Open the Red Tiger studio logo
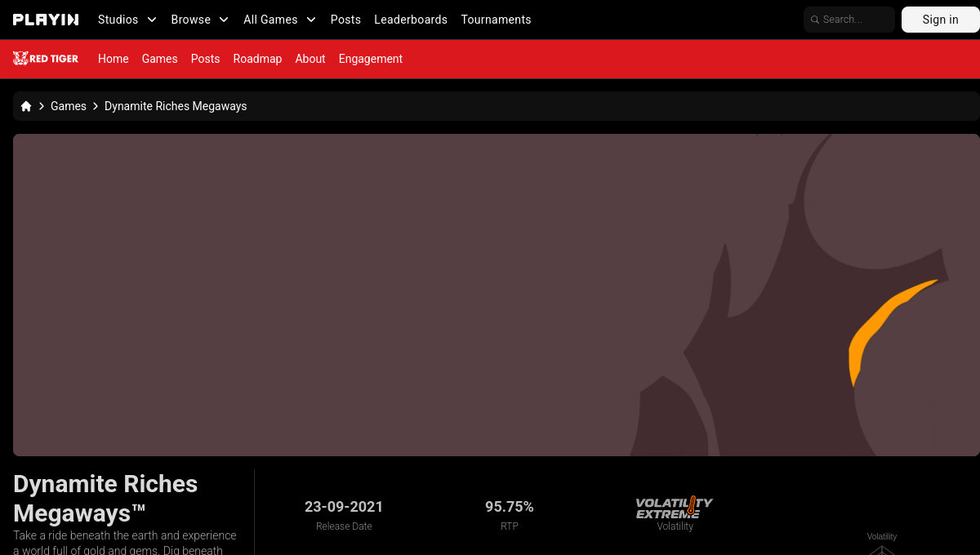 click(x=46, y=59)
